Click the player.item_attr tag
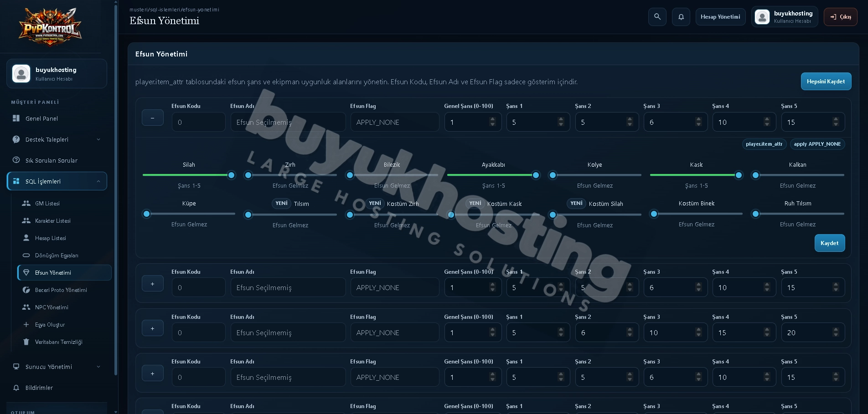Viewport: 868px width, 414px height. [764, 144]
